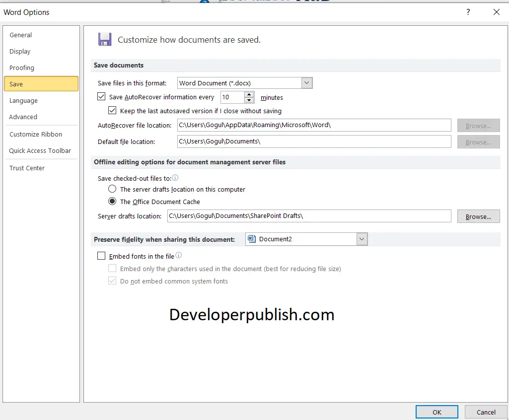Screen dimensions: 509x420
Task: Increase AutoRecover minutes with up arrow
Action: 249,94
